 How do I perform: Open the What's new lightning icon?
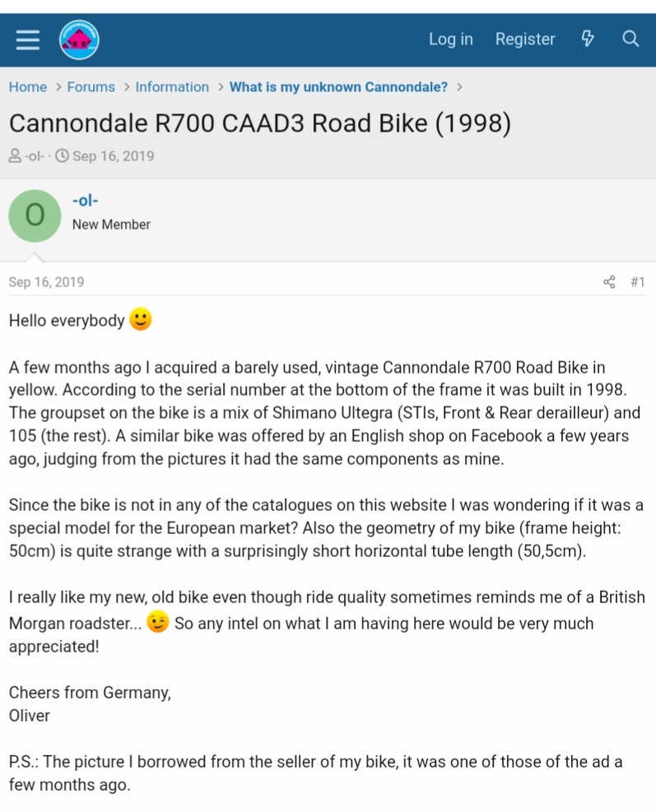click(x=587, y=39)
